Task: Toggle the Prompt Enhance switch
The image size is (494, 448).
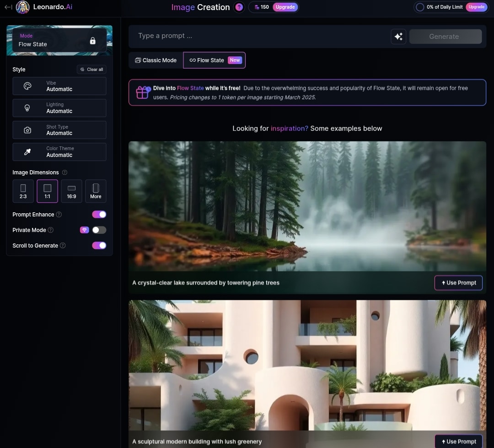Action: [99, 214]
